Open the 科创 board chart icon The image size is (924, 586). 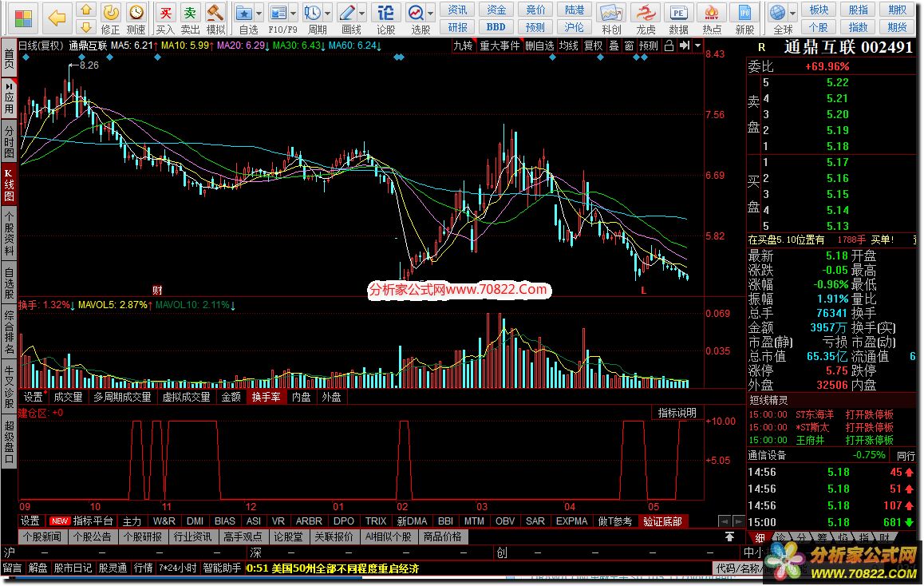(610, 13)
